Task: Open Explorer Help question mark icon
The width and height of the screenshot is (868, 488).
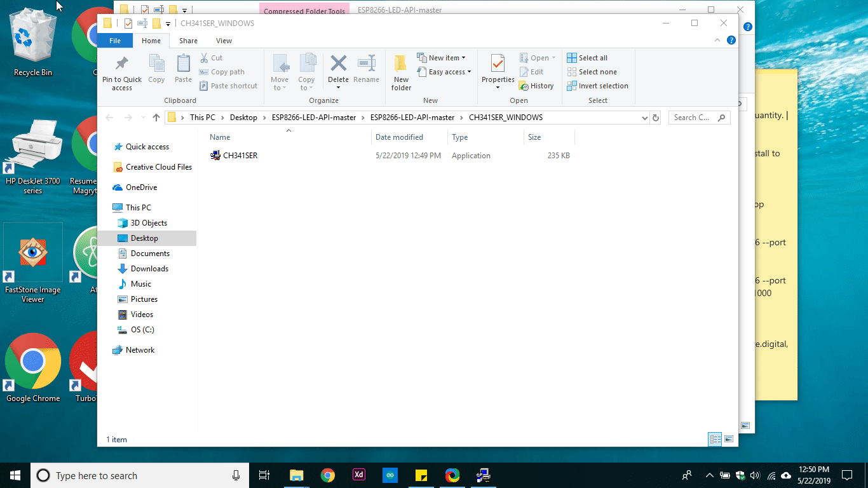Action: click(731, 40)
